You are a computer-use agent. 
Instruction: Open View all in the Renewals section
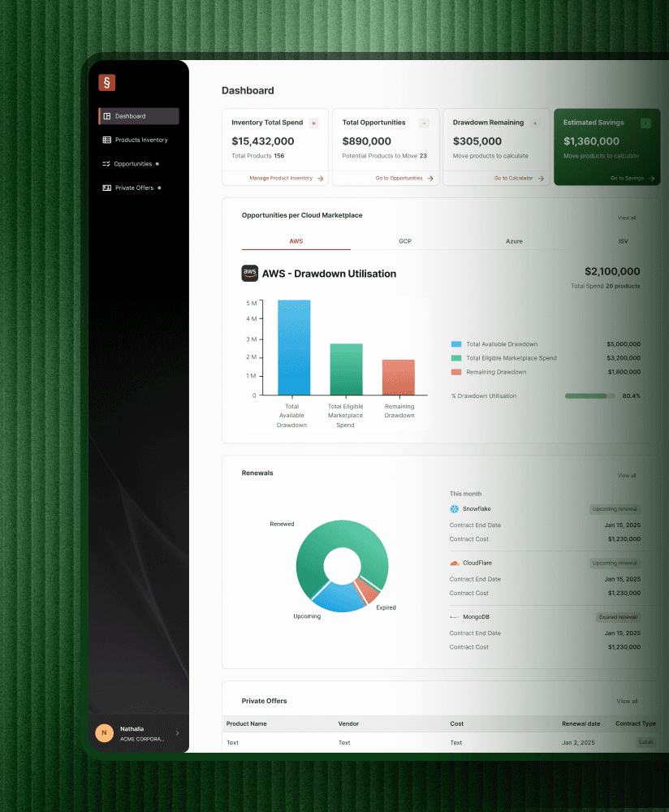pos(627,475)
